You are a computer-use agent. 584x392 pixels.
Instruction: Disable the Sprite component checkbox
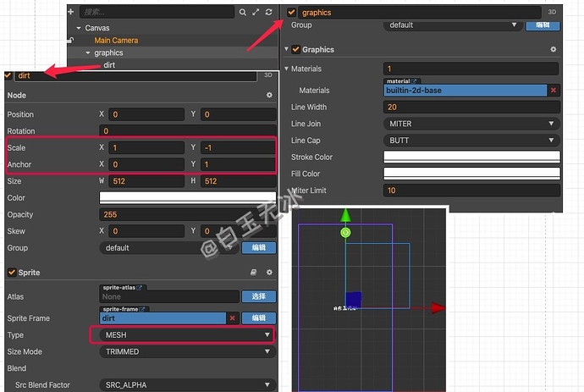click(x=12, y=273)
